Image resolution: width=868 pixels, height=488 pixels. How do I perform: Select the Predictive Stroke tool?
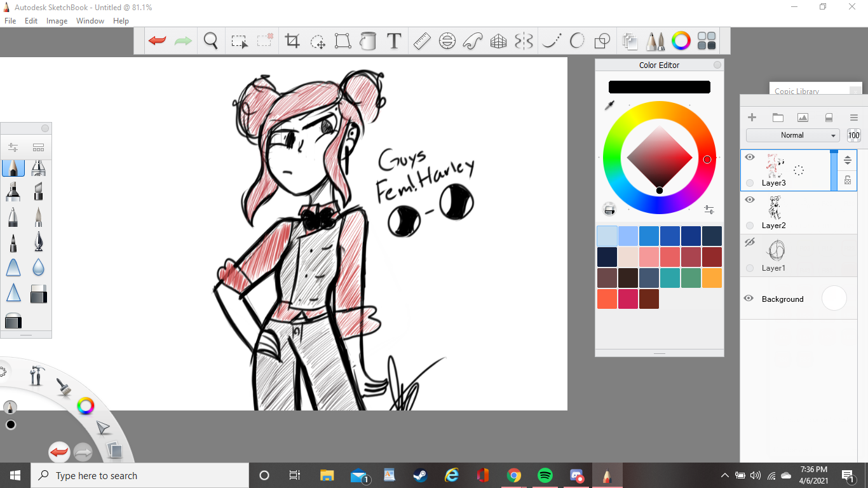click(577, 41)
